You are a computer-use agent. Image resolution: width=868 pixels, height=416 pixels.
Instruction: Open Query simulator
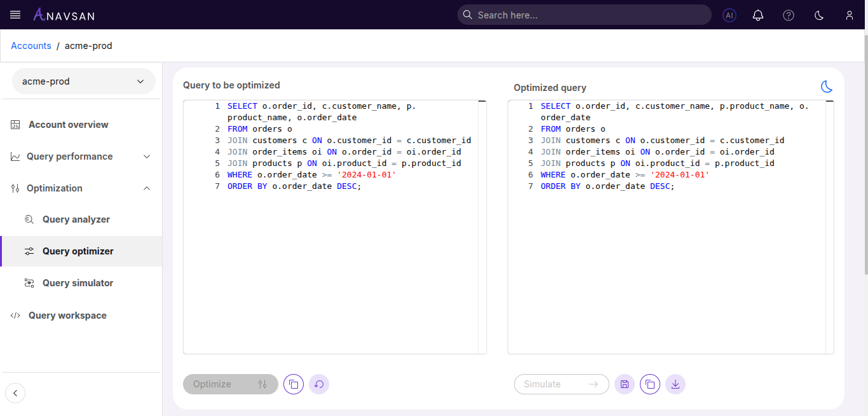tap(77, 282)
